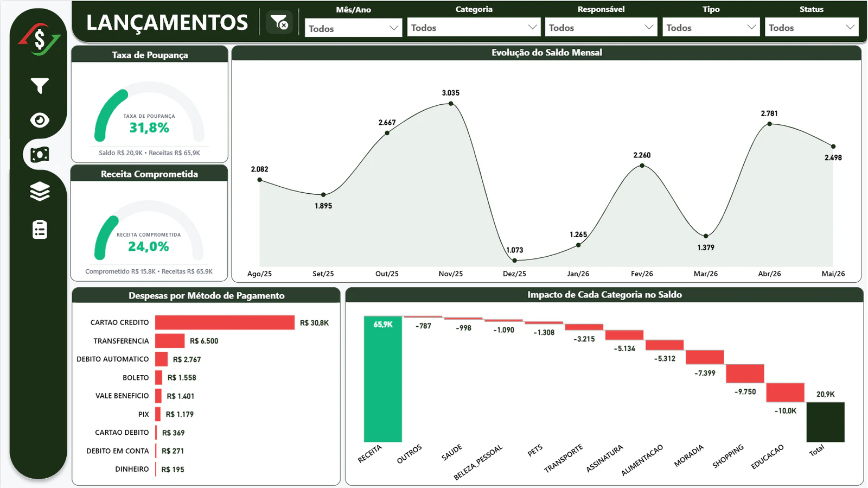Click the Nov/25 data point 3.035
This screenshot has height=488, width=868.
point(451,104)
